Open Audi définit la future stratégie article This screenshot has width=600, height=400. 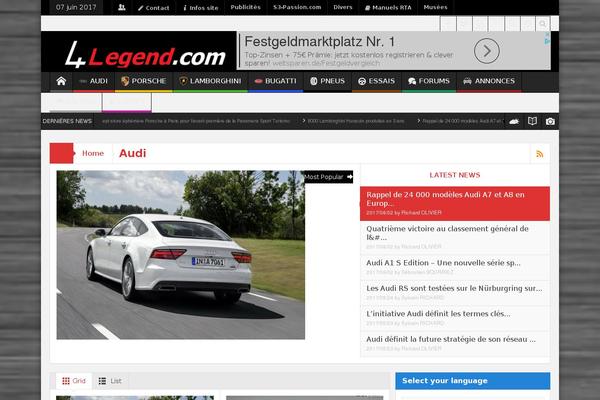point(455,343)
